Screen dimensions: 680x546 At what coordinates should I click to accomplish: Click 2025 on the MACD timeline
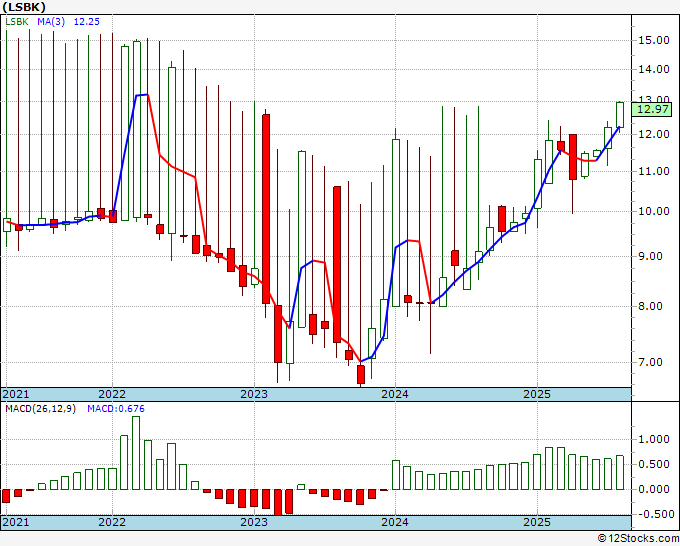pyautogui.click(x=537, y=522)
